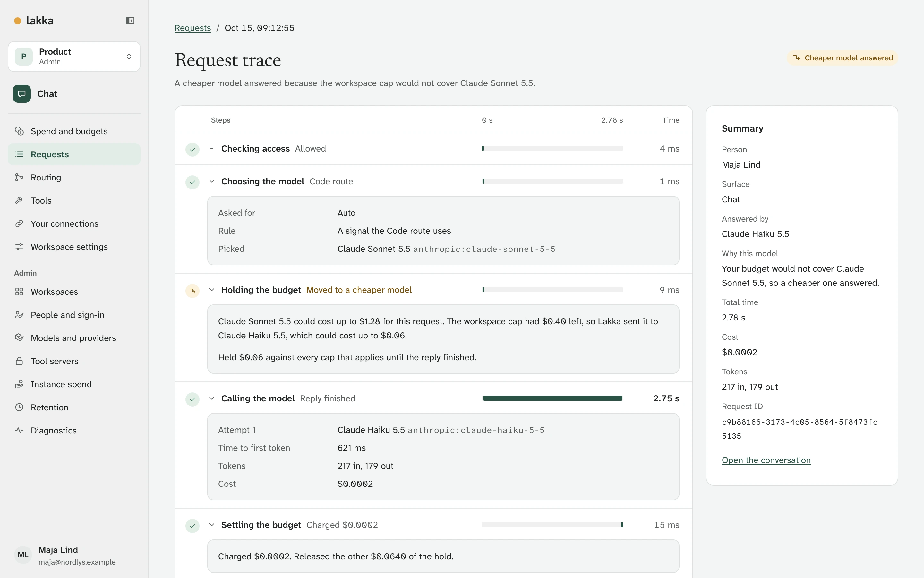This screenshot has width=924, height=578.
Task: Open People and sign-in
Action: click(74, 315)
